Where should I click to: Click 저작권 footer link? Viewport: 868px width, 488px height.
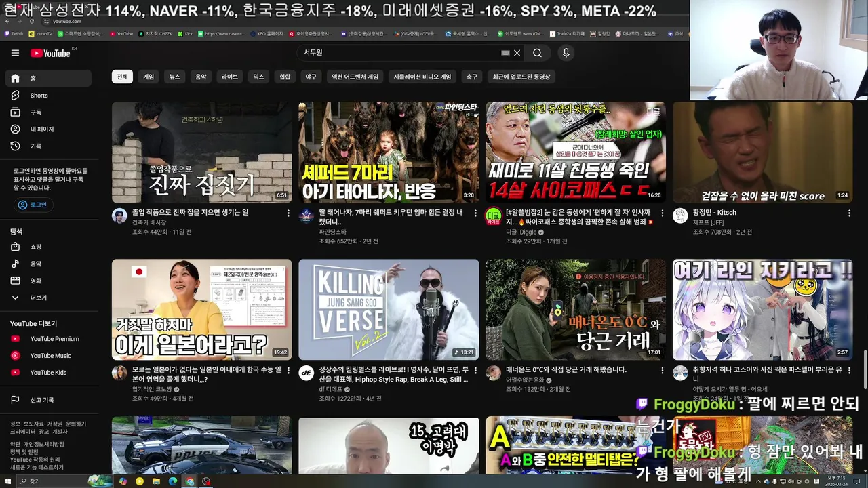55,424
